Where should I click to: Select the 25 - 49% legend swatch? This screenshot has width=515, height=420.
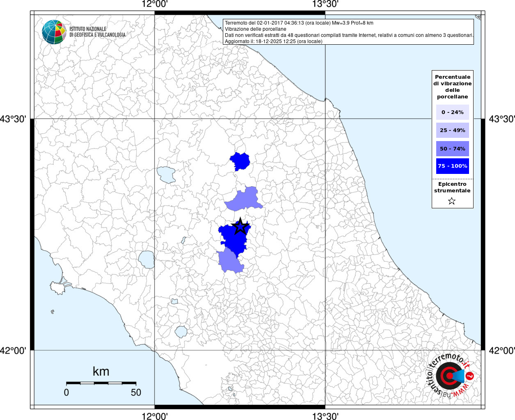(x=453, y=130)
